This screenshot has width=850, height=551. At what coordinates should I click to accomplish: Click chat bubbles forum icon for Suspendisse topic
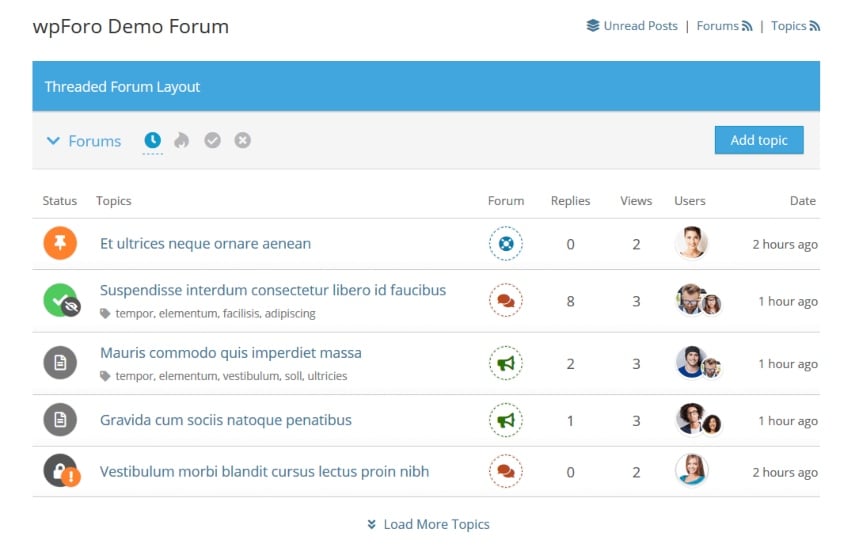(x=506, y=301)
